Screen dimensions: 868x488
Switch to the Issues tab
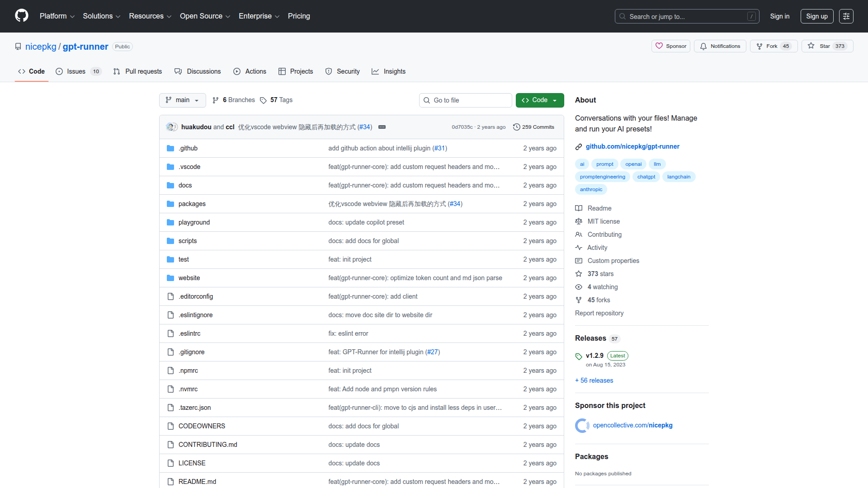pyautogui.click(x=76, y=71)
